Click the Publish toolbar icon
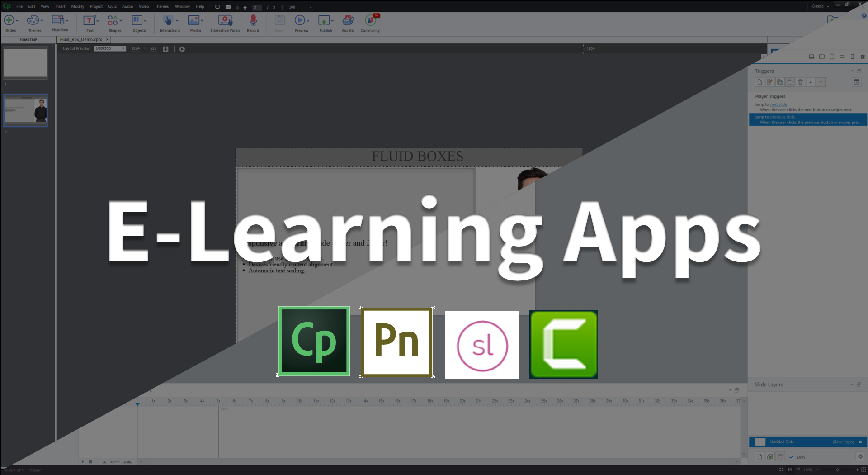 (324, 20)
